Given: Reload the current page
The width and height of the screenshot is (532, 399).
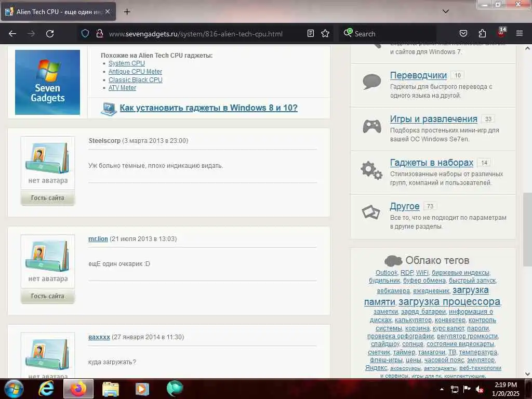Looking at the screenshot, I should tap(50, 34).
